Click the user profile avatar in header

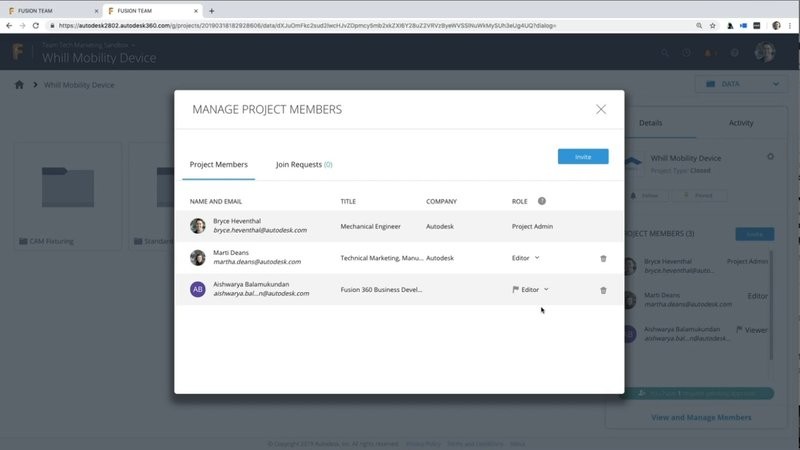764,53
